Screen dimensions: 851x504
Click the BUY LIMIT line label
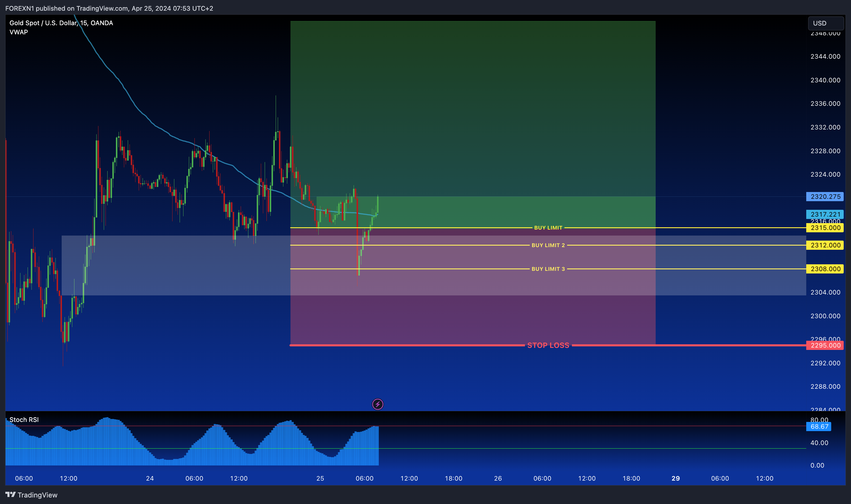tap(548, 228)
